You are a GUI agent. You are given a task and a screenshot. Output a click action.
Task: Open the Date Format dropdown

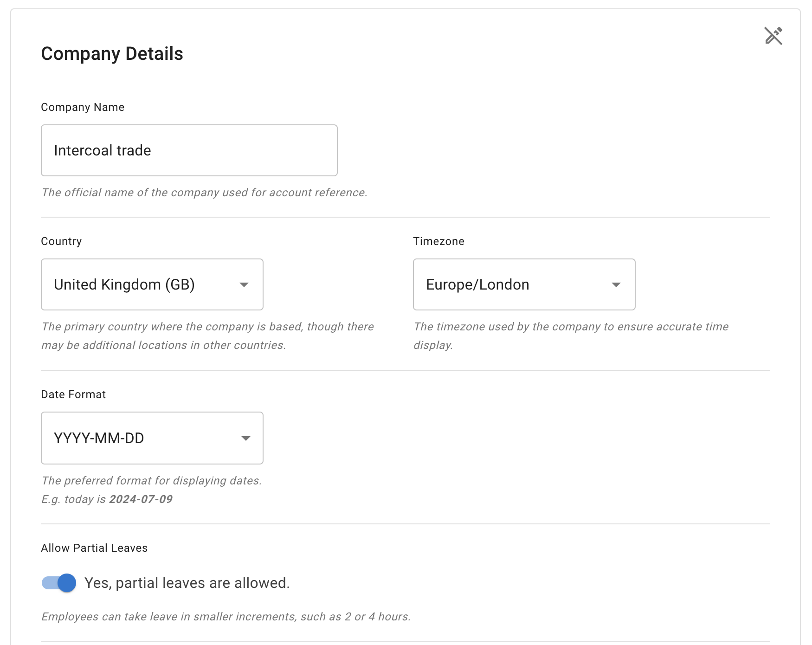(x=152, y=438)
